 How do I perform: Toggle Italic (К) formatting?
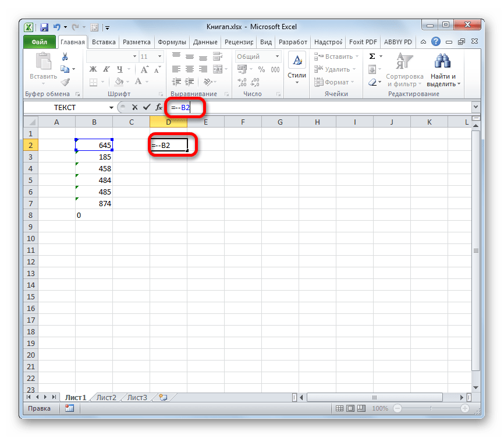click(x=107, y=69)
